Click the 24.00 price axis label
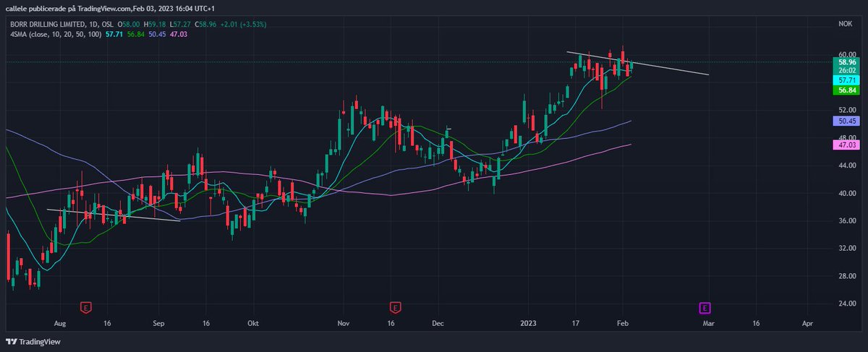 pos(848,304)
